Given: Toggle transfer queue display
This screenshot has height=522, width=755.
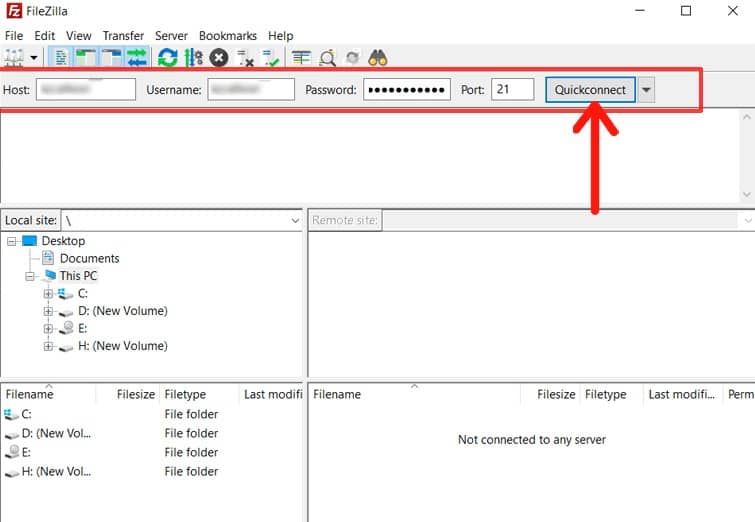Looking at the screenshot, I should point(136,58).
